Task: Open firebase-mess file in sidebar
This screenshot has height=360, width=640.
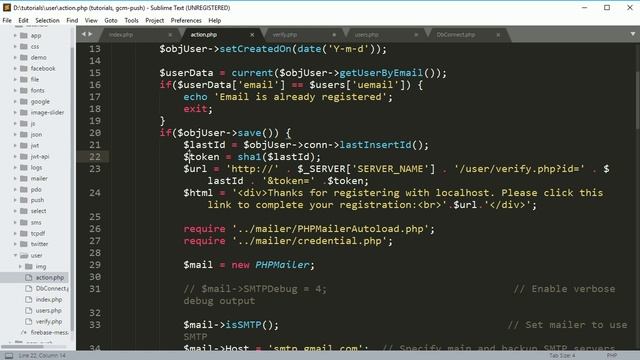Action: tap(49, 333)
